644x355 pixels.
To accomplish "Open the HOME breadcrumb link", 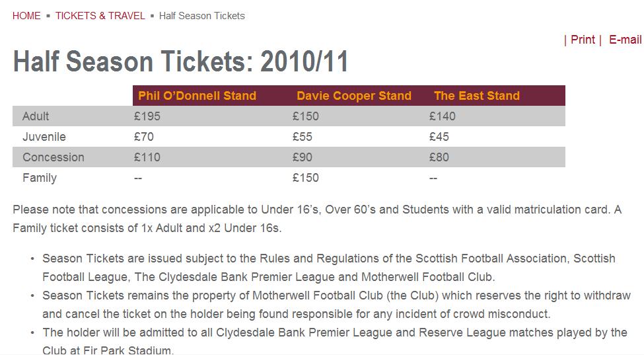I will (26, 16).
